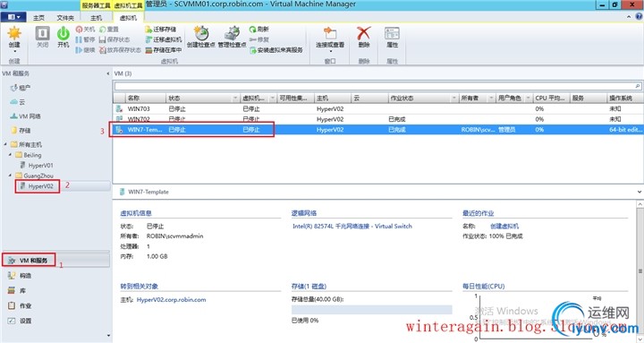The width and height of the screenshot is (644, 343).
Task: Open the 创建 dropdown arrow
Action: tap(14, 51)
